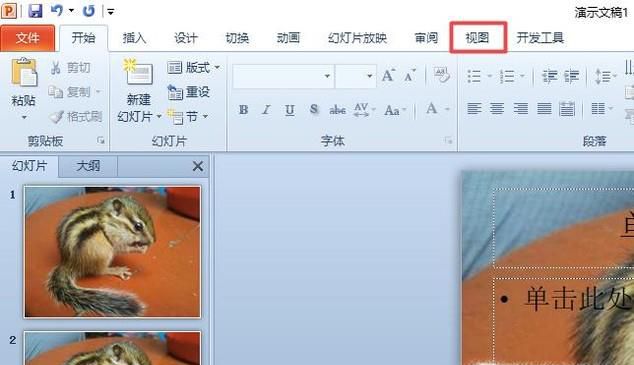Open 字体 dialog launcher

(448, 140)
